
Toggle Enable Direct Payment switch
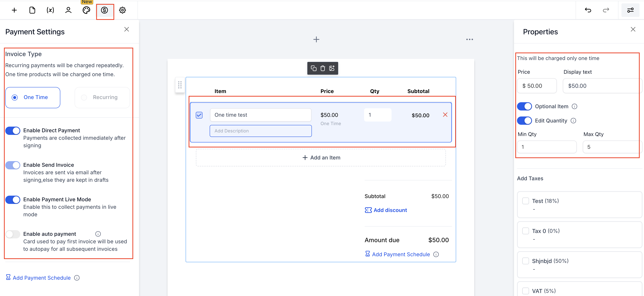coord(13,131)
